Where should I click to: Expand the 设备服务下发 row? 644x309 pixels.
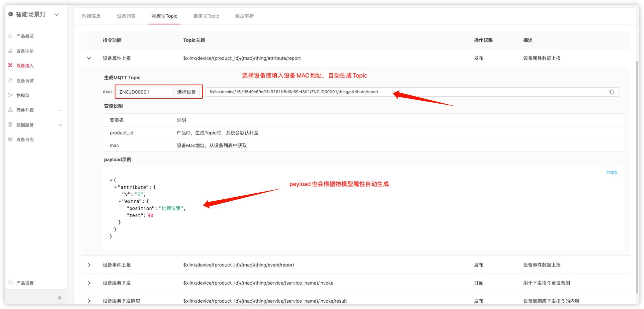[x=89, y=283]
